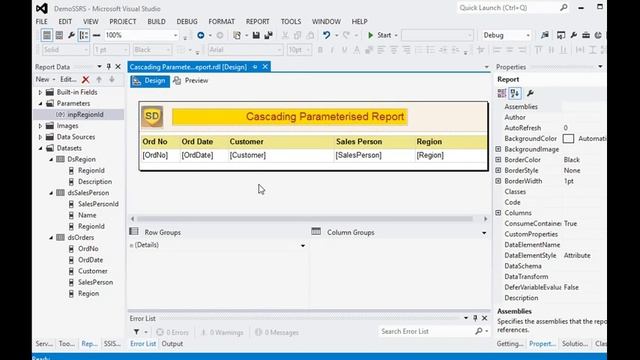This screenshot has height=360, width=640.
Task: Open the Debug configuration dropdown
Action: [x=527, y=36]
